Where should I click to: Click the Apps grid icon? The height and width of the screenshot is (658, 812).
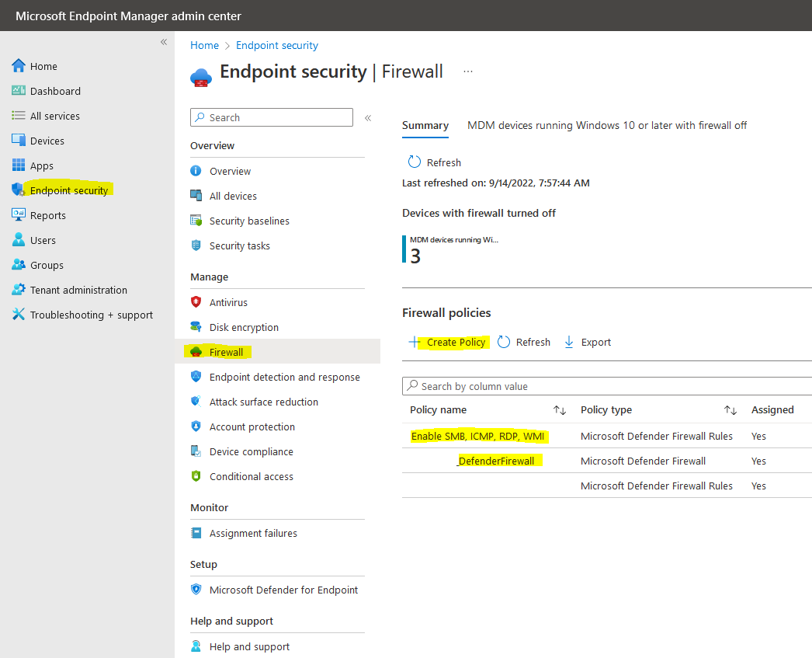click(19, 165)
